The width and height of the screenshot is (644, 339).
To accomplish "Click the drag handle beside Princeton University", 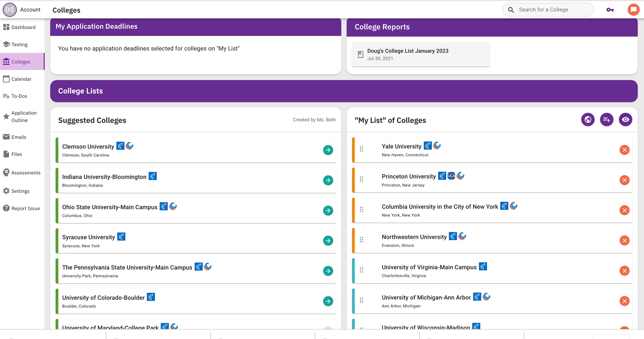I will tap(361, 179).
